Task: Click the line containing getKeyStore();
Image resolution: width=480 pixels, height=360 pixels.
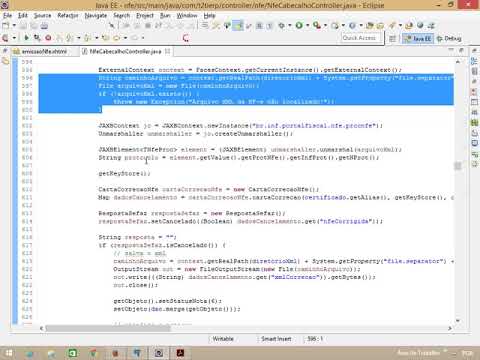Action: coord(124,174)
